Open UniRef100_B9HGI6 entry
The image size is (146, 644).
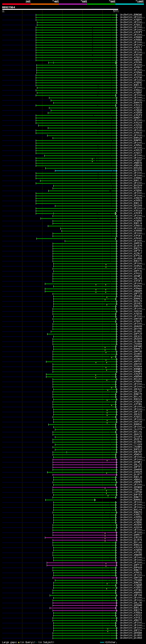[x=131, y=545]
